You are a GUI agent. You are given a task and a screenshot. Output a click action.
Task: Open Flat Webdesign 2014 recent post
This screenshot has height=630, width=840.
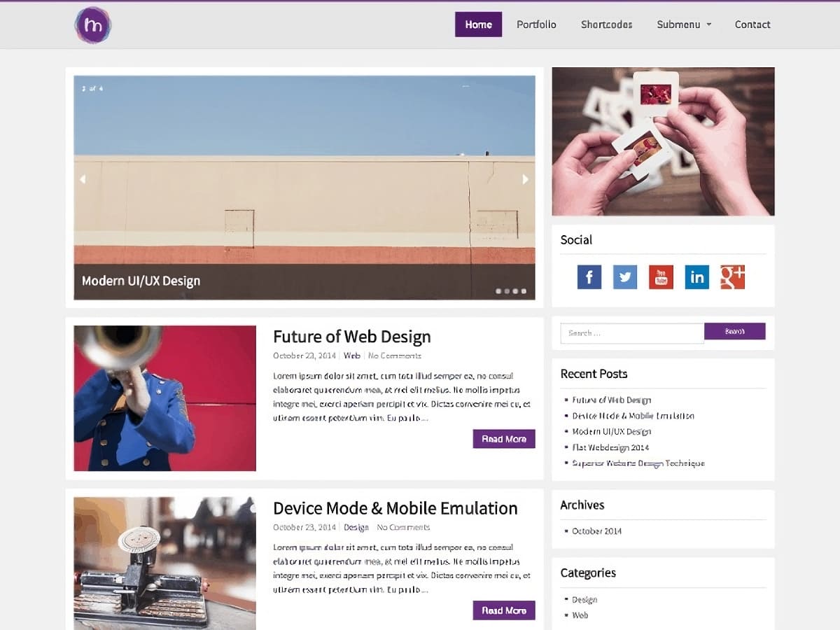tap(610, 447)
